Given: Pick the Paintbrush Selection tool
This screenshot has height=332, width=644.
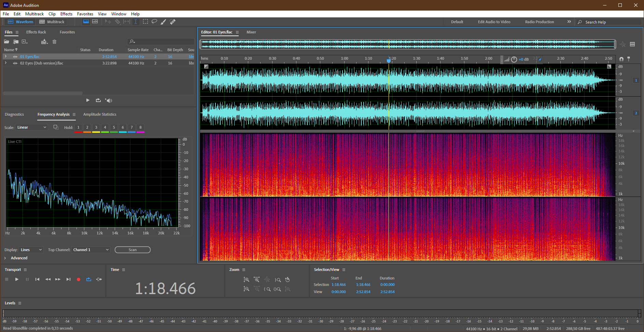Looking at the screenshot, I should (164, 21).
